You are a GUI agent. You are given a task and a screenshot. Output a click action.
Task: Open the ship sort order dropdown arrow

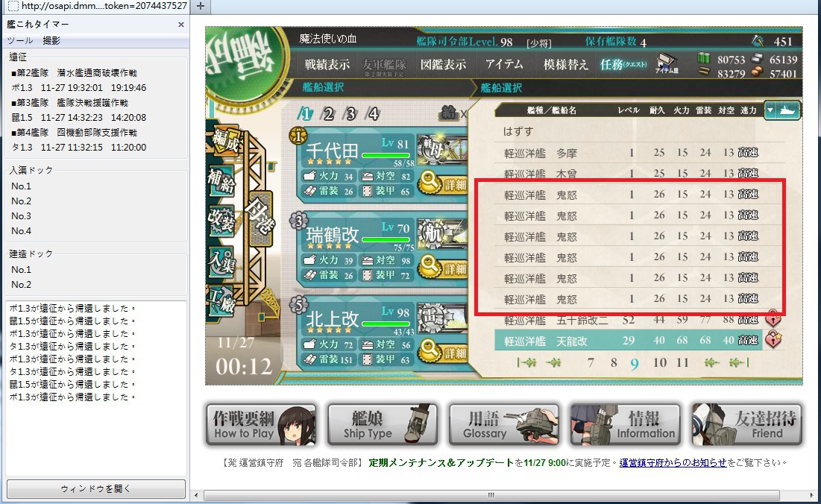point(770,110)
